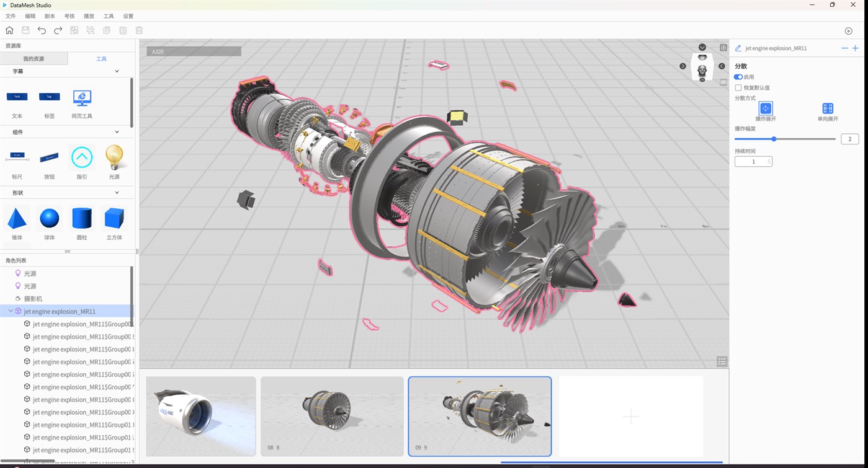Switch to 工具 tab in resource library

[x=101, y=59]
